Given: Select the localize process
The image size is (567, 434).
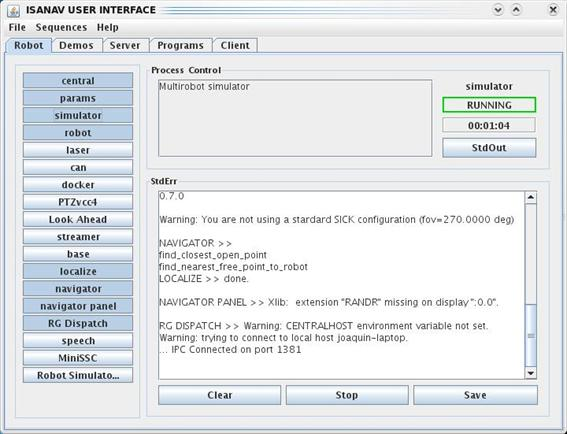Looking at the screenshot, I should (78, 271).
